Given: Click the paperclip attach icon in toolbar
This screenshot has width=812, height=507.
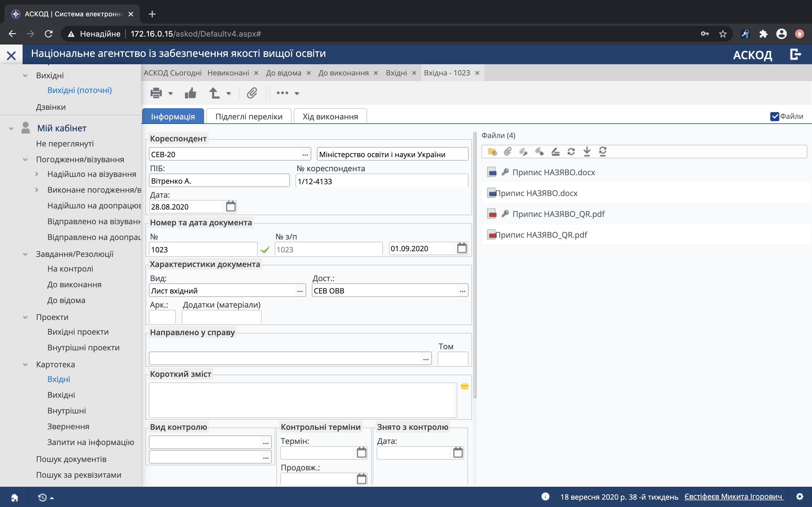Looking at the screenshot, I should [x=252, y=93].
